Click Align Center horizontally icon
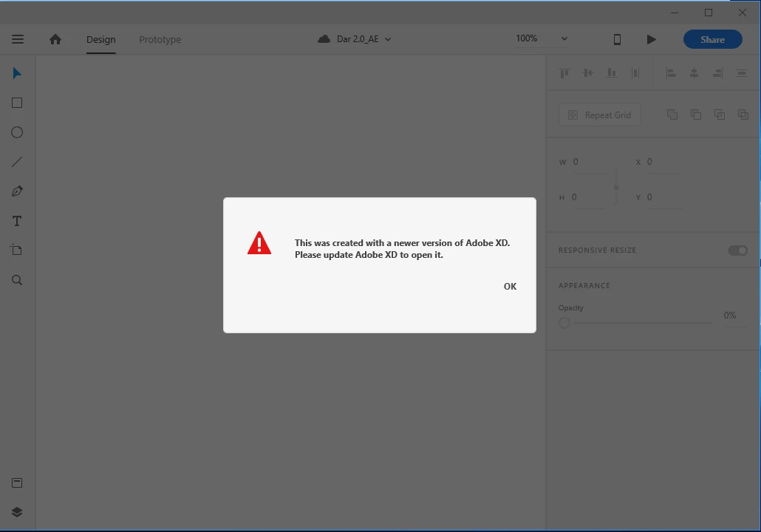This screenshot has width=761, height=532. click(x=694, y=73)
